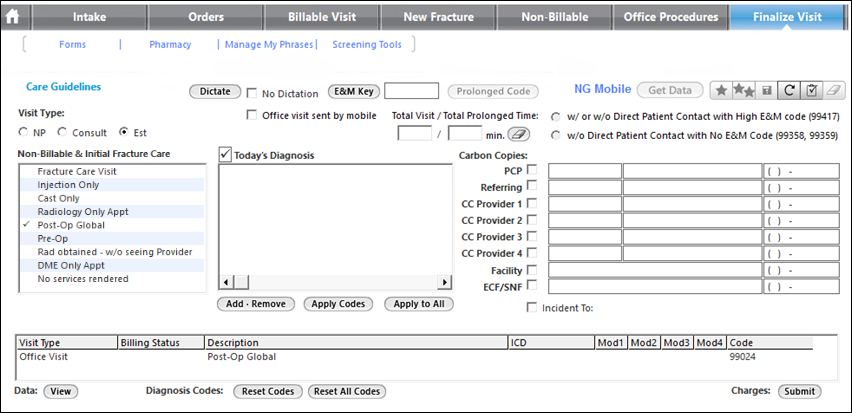Select the Finalize Visit tab
The width and height of the screenshot is (852, 413).
pyautogui.click(x=787, y=17)
